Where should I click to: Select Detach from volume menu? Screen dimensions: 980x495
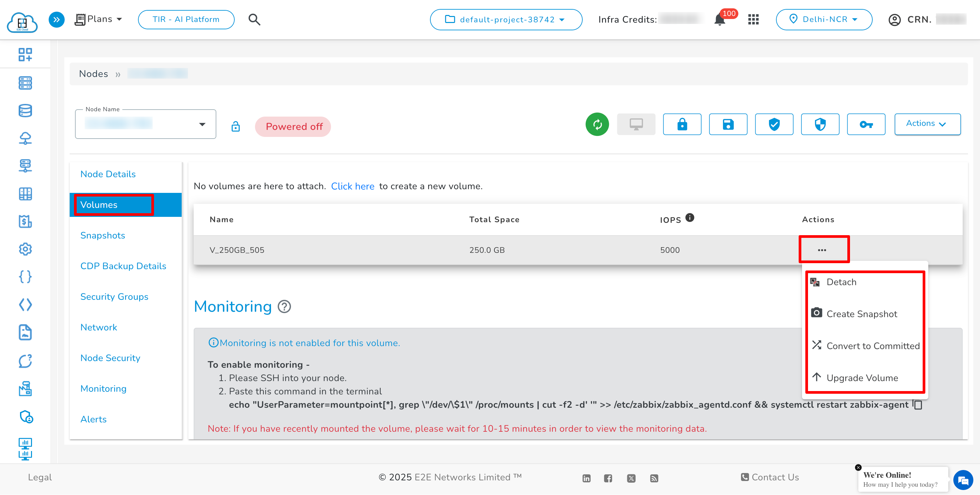(x=841, y=282)
